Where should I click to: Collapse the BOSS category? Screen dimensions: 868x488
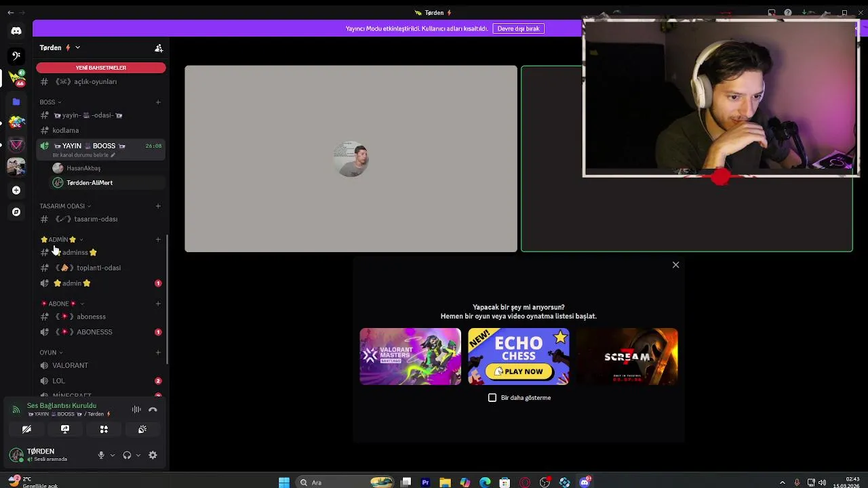click(50, 102)
